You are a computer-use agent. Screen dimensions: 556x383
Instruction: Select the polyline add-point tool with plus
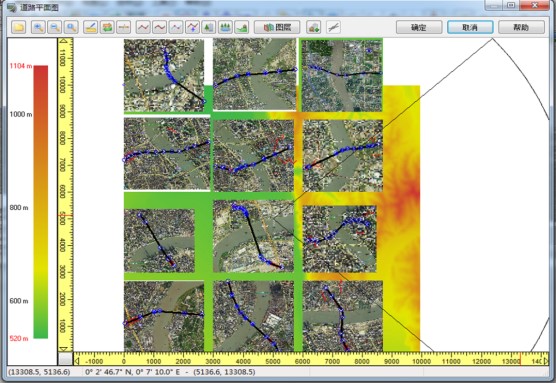tap(193, 27)
